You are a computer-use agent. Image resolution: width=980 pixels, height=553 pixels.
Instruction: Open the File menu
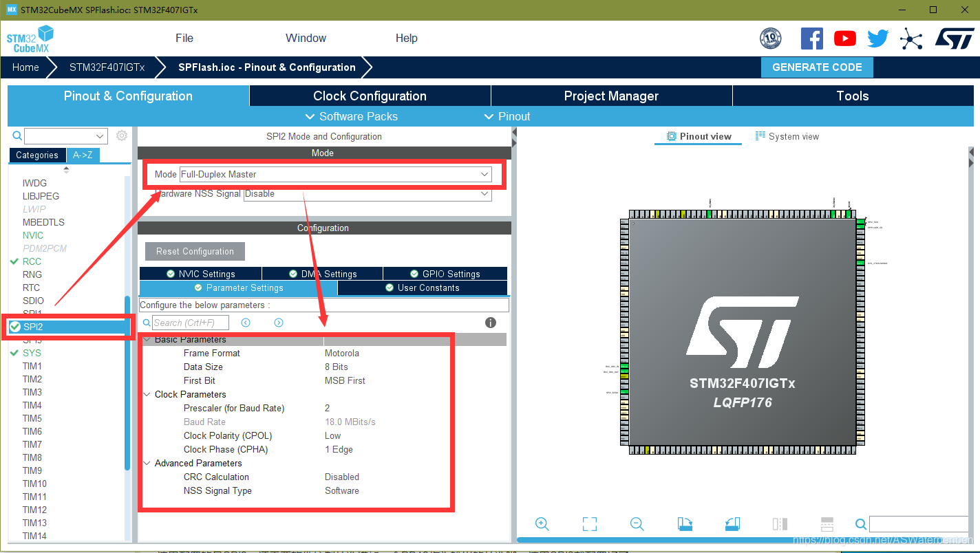point(184,39)
